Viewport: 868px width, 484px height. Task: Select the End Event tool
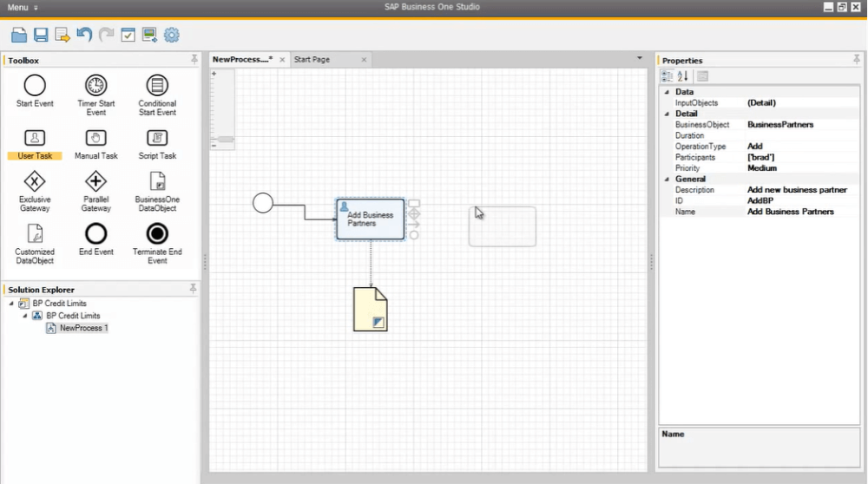pos(95,239)
